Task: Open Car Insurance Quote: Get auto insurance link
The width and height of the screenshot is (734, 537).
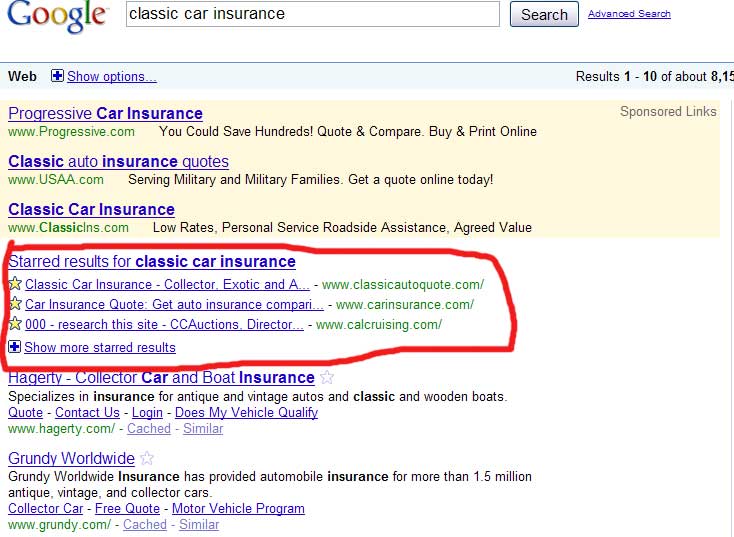Action: 174,305
